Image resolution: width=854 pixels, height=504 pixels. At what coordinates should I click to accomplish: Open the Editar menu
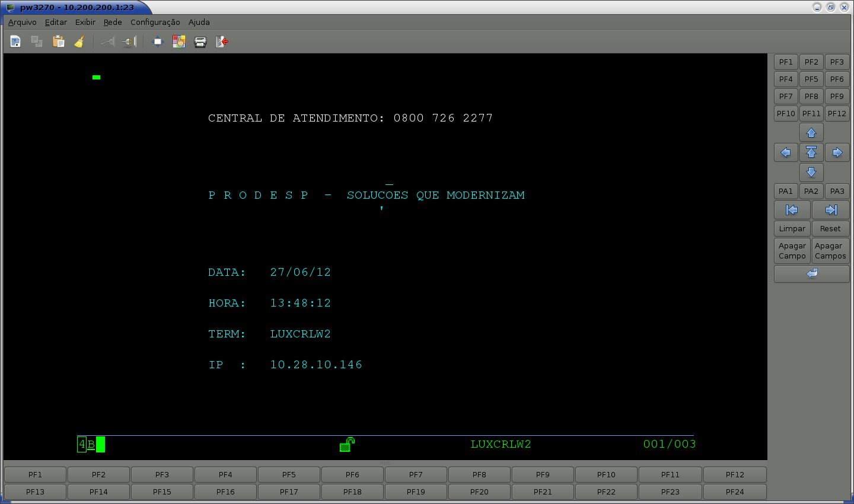pyautogui.click(x=56, y=22)
